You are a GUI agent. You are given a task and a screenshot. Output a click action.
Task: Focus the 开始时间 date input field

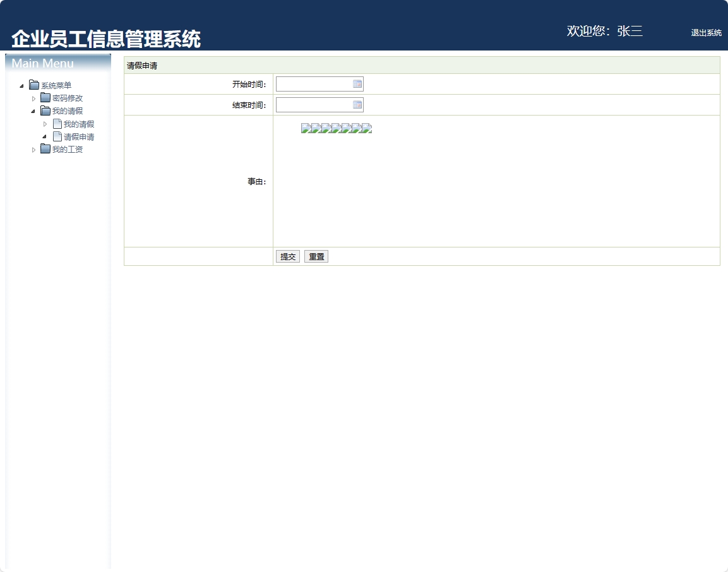point(314,84)
